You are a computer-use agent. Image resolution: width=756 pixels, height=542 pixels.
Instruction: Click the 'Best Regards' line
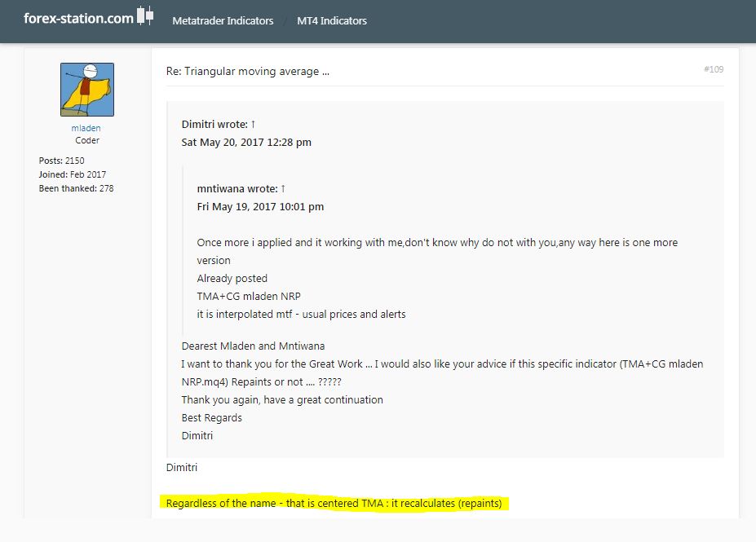(212, 417)
